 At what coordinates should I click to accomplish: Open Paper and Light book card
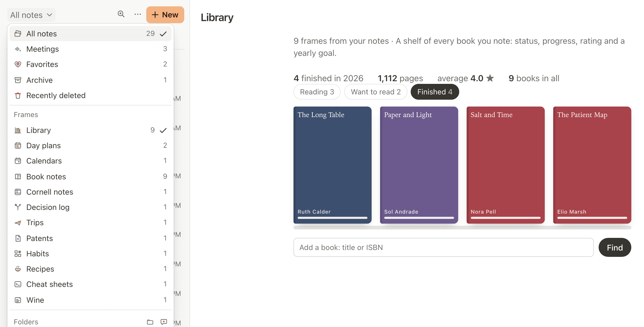coord(419,165)
